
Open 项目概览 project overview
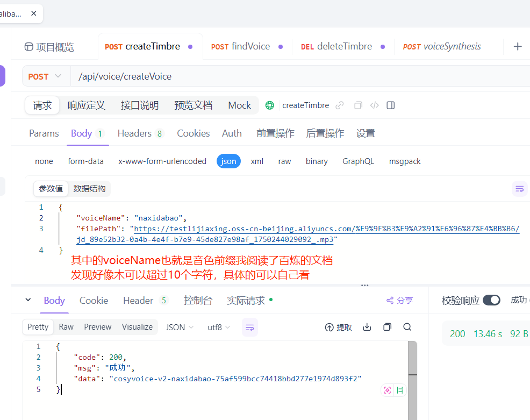(x=56, y=47)
